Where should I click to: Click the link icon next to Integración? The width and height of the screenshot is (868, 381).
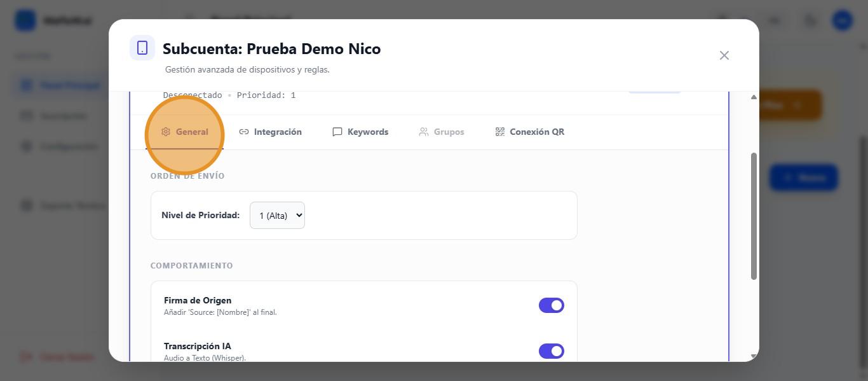pos(244,132)
